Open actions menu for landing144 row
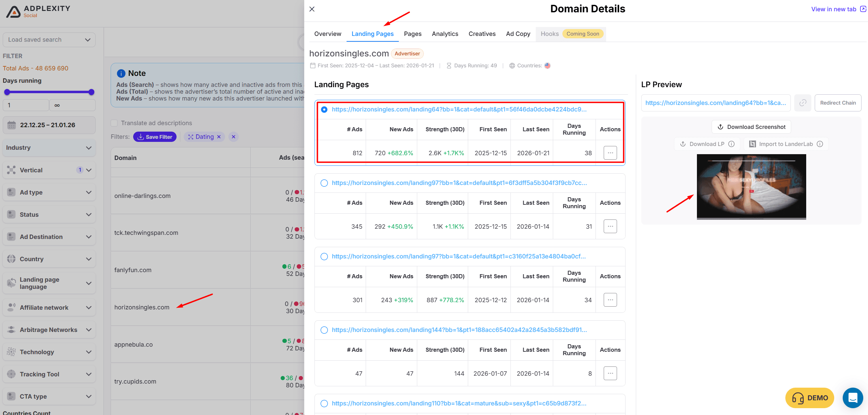The image size is (868, 415). click(x=610, y=373)
